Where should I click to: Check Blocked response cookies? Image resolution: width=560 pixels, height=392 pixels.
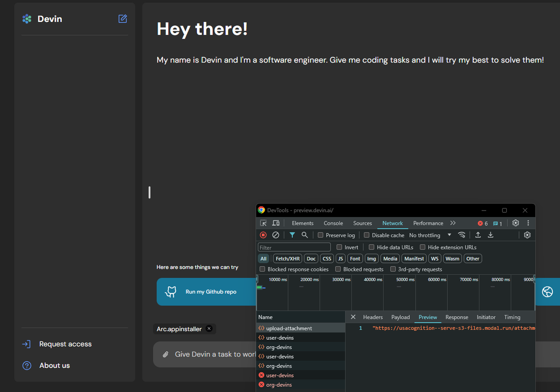click(263, 269)
